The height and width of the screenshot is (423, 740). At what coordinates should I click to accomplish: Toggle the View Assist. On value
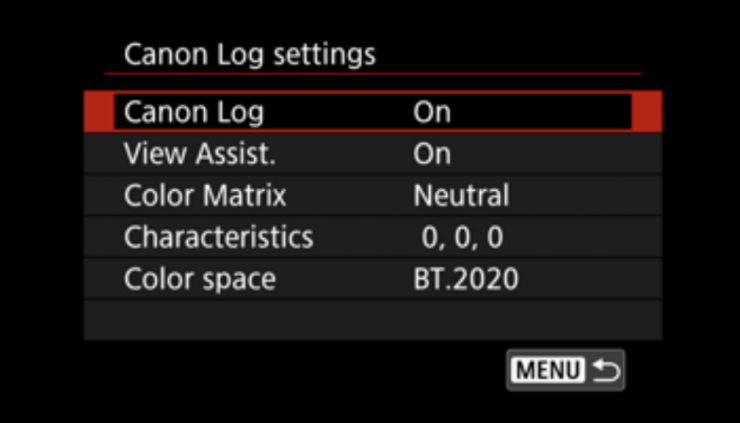click(432, 154)
